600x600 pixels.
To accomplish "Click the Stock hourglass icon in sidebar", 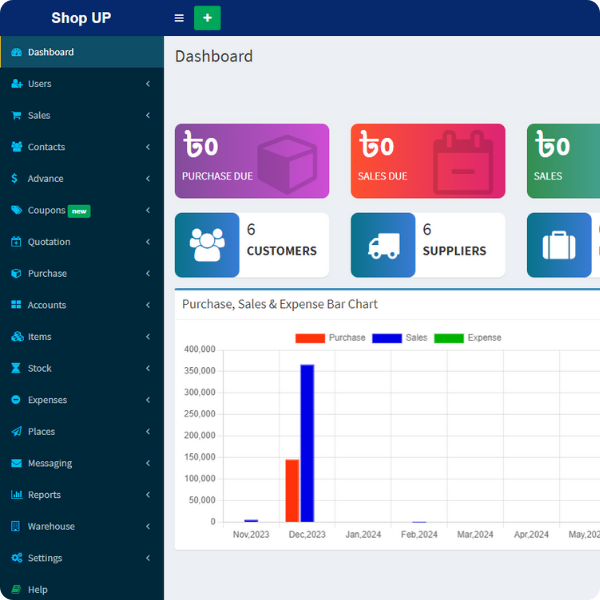I will click(16, 368).
